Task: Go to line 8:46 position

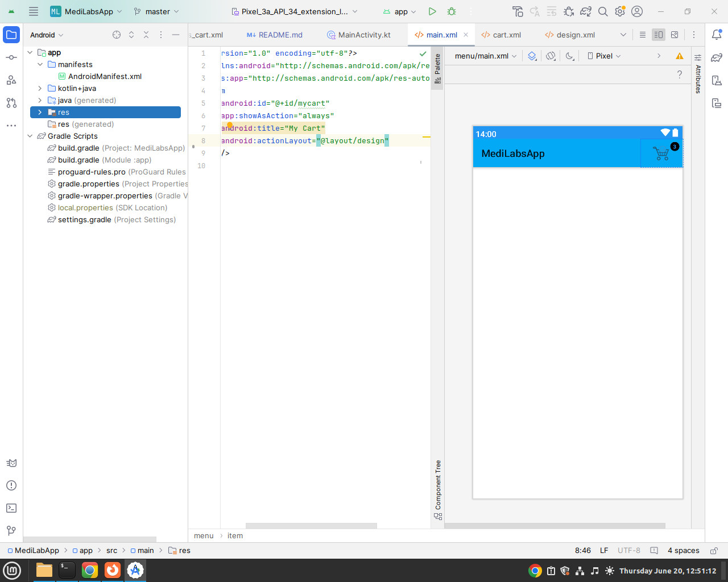Action: [583, 550]
